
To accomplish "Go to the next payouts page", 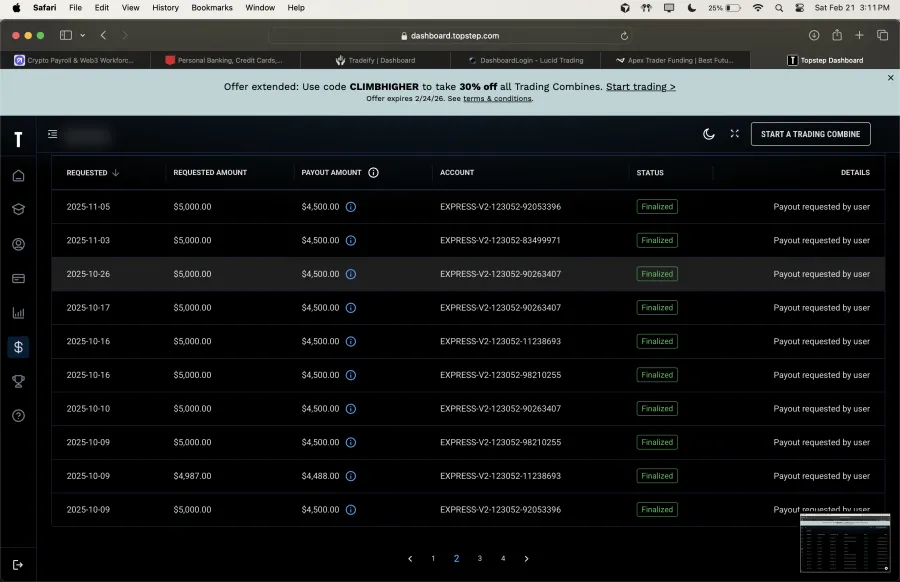I will [526, 558].
